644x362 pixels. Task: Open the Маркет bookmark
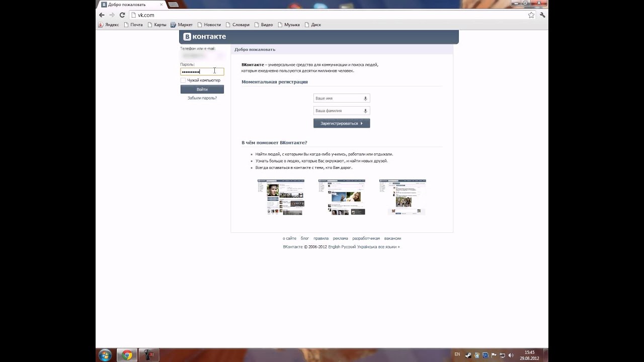coord(182,25)
